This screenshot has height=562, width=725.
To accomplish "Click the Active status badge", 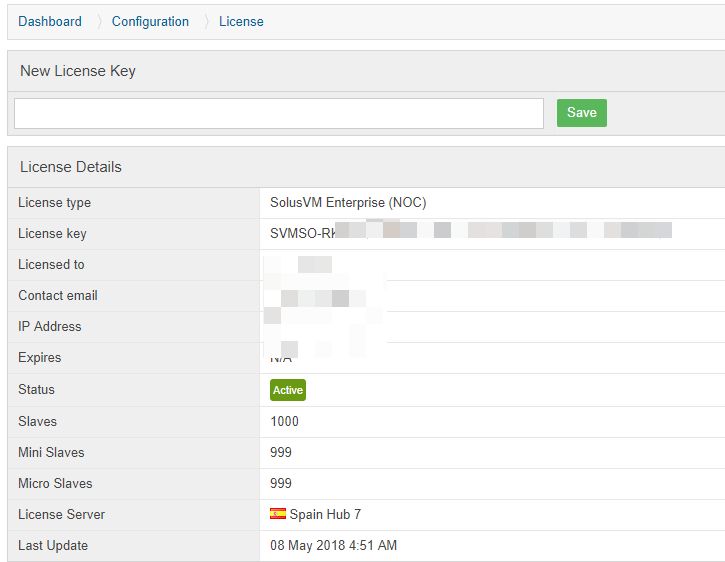I will coord(288,389).
